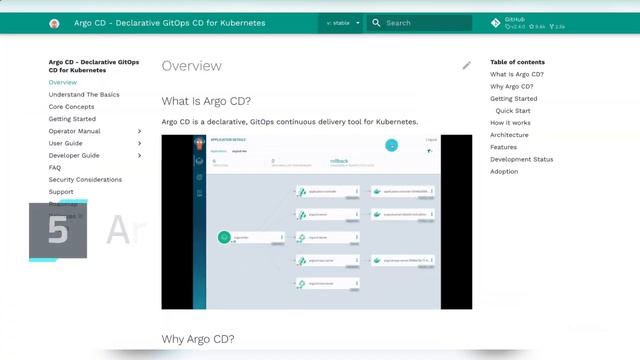Expand the Developer Guide section chevron
The width and height of the screenshot is (640, 360).
(x=139, y=156)
